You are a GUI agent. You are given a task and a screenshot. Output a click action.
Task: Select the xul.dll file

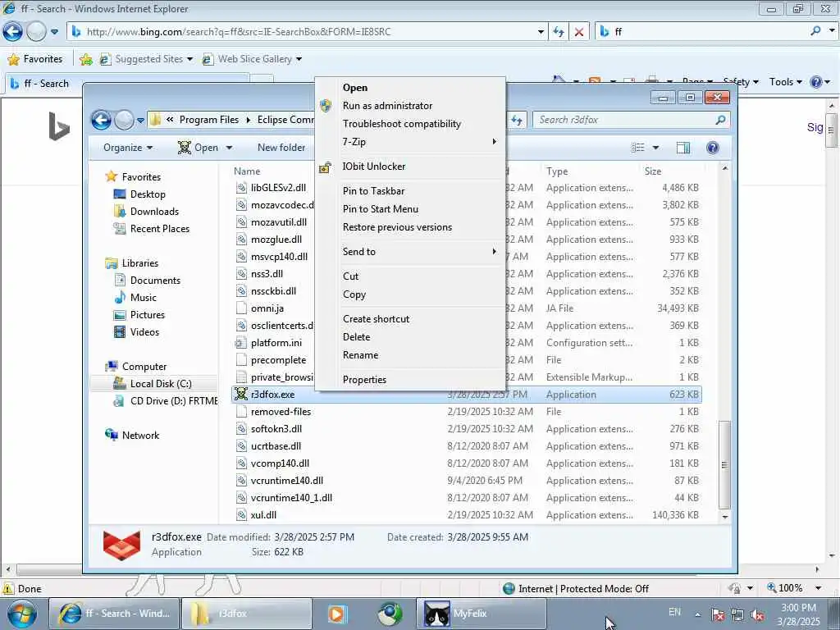(x=263, y=515)
